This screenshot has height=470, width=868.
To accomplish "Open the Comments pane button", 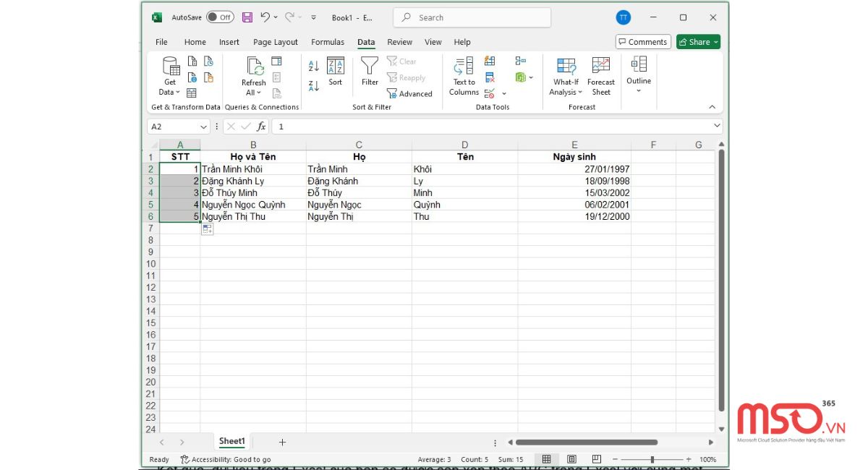I will pos(643,42).
